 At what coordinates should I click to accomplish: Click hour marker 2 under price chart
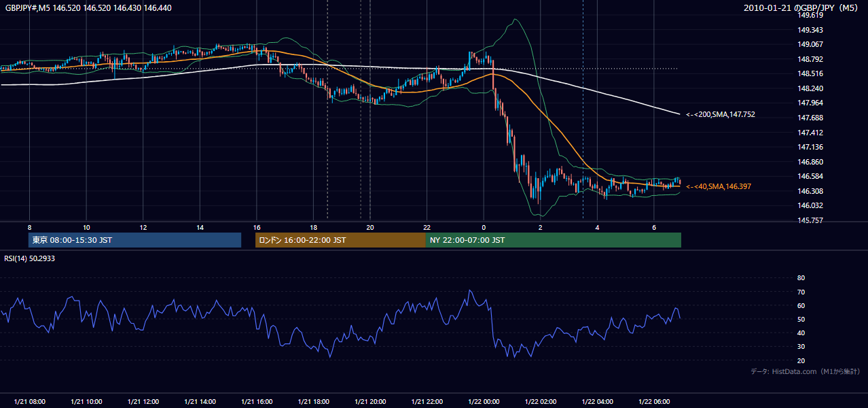click(540, 227)
